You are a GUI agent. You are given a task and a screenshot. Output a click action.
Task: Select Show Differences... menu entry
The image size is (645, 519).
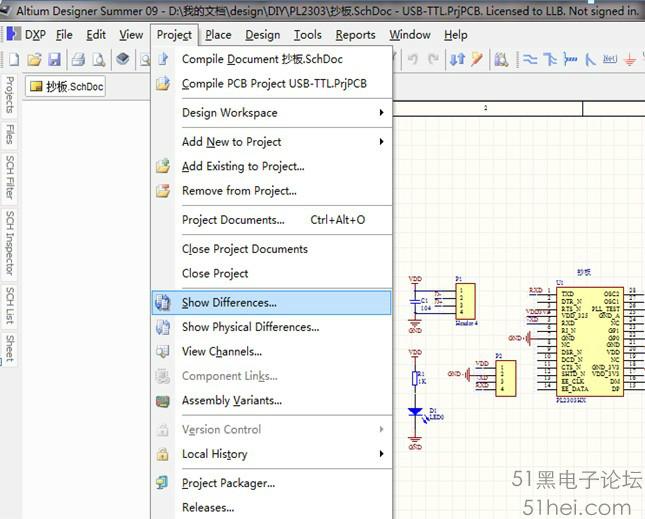coord(271,303)
